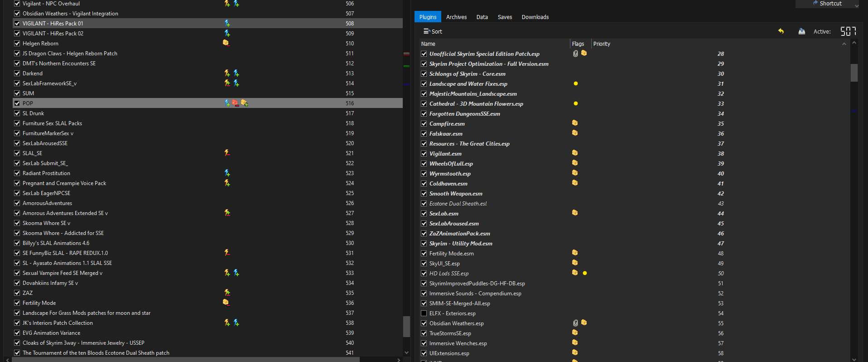Open the Data tab
This screenshot has height=362, width=868.
(x=482, y=17)
